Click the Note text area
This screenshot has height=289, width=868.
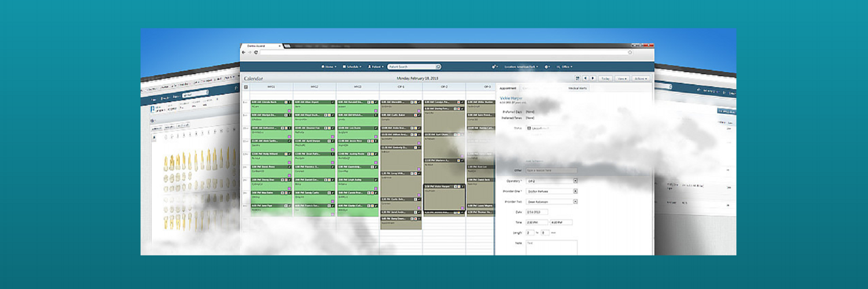551,247
